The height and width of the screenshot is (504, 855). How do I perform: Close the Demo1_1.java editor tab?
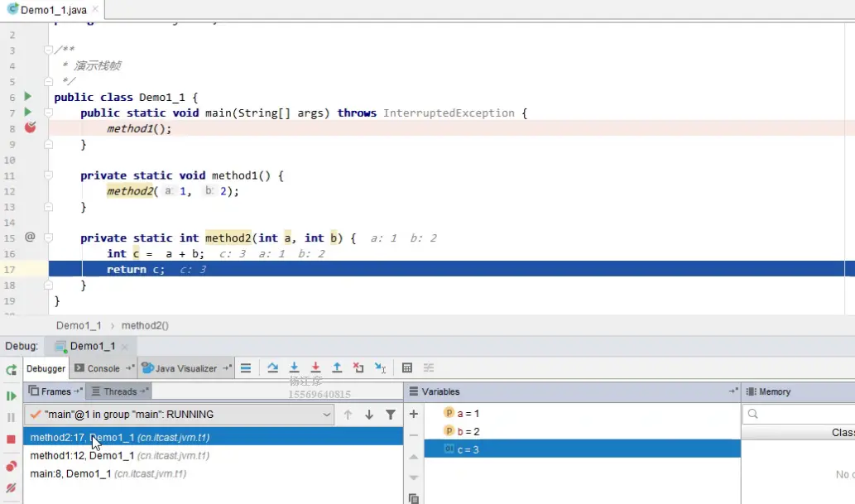(95, 9)
